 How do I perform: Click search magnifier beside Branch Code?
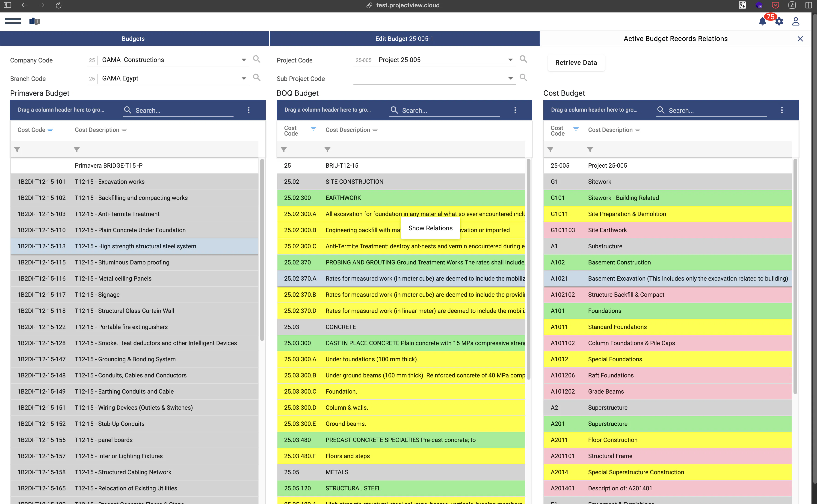tap(257, 77)
